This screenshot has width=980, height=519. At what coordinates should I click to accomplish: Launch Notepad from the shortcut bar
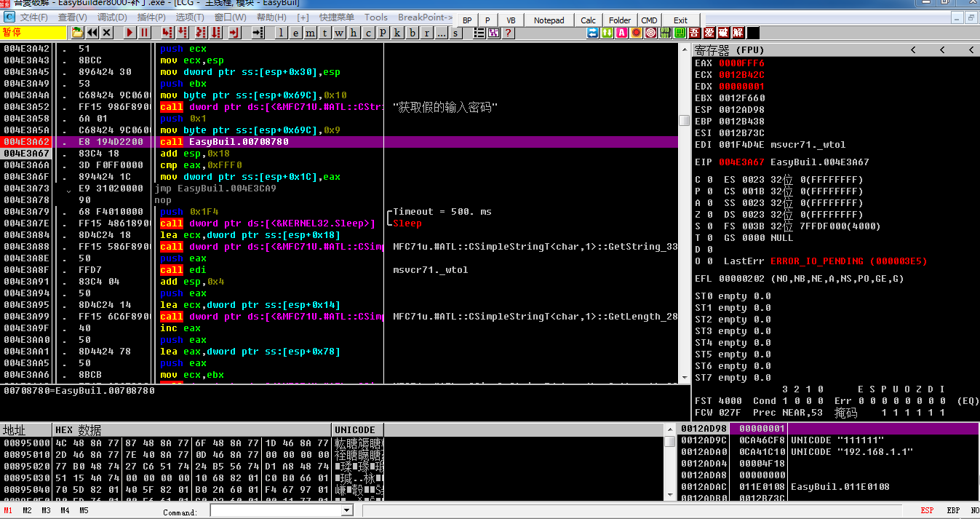[x=549, y=20]
